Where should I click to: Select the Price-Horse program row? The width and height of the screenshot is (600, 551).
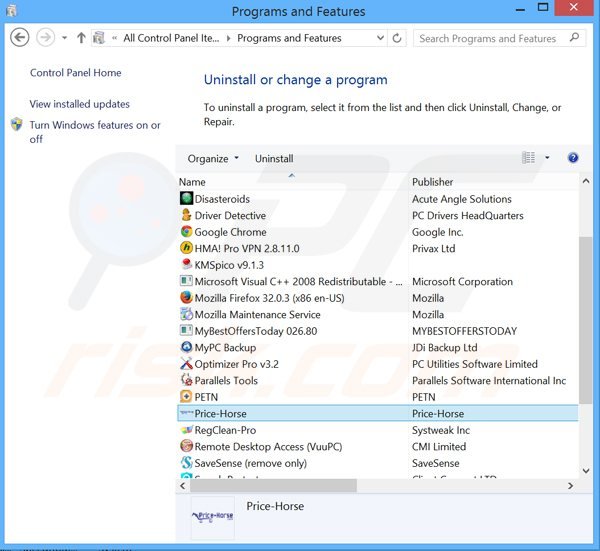coord(378,413)
